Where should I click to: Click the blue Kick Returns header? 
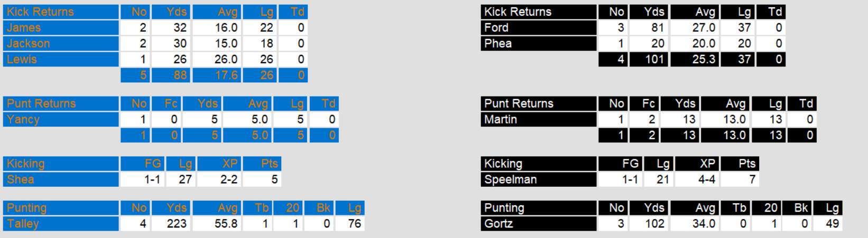61,12
